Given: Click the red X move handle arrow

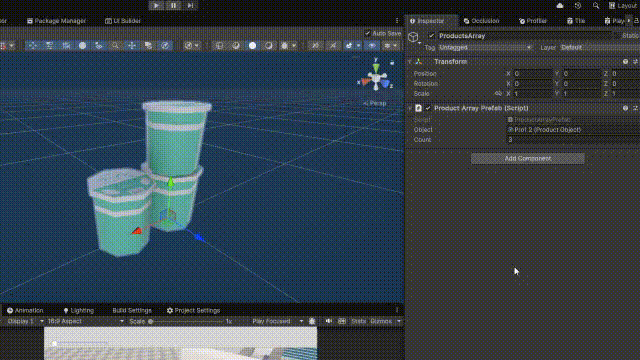Looking at the screenshot, I should pos(137,231).
